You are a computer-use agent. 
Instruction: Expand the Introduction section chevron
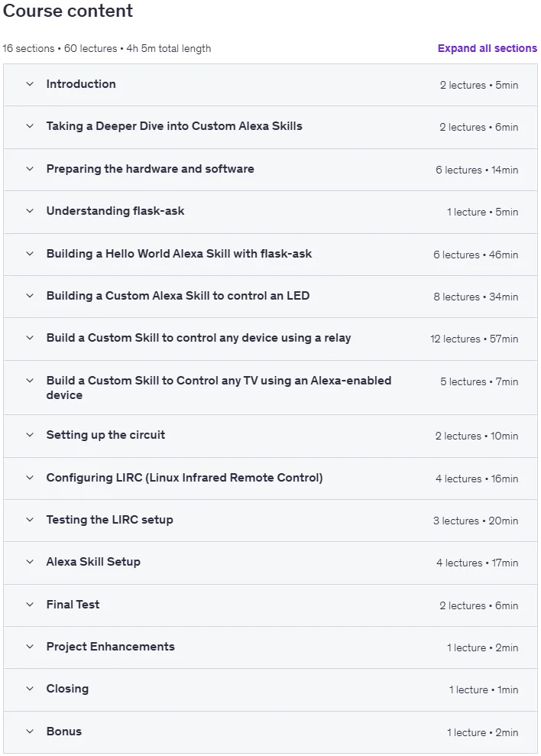pos(30,84)
